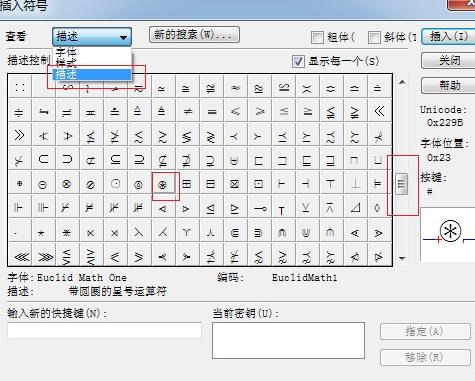Click the 新的搜索(W)... button
The width and height of the screenshot is (475, 381).
(194, 35)
